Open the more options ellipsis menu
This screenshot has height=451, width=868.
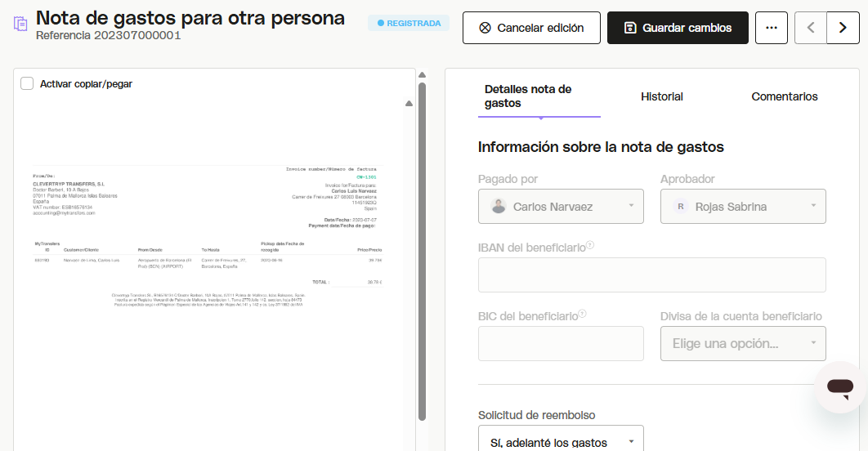pos(771,28)
